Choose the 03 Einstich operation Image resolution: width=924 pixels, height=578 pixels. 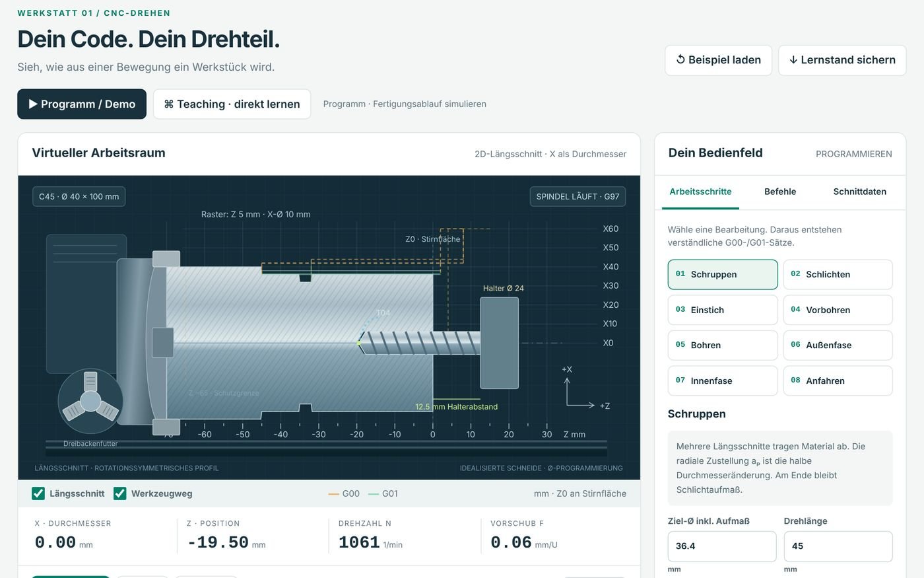pyautogui.click(x=723, y=310)
